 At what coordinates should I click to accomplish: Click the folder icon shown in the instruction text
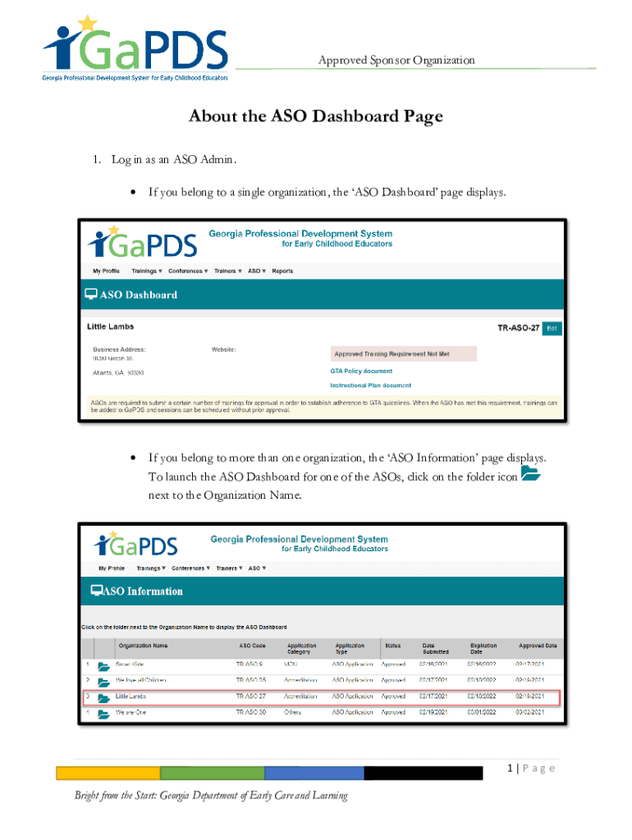[530, 475]
